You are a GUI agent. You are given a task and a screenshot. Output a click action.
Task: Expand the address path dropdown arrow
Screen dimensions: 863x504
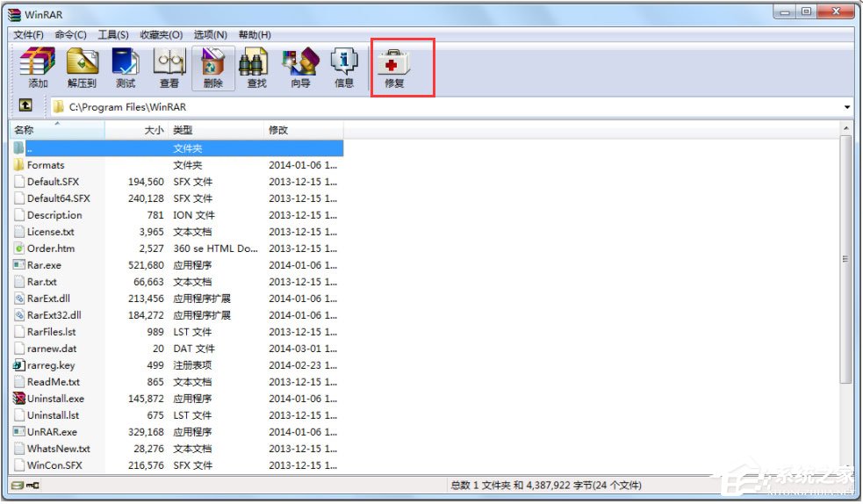pyautogui.click(x=847, y=107)
